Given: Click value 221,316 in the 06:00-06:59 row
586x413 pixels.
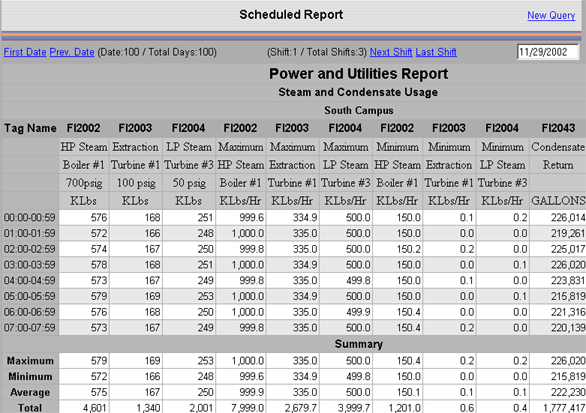Looking at the screenshot, I should tap(568, 312).
